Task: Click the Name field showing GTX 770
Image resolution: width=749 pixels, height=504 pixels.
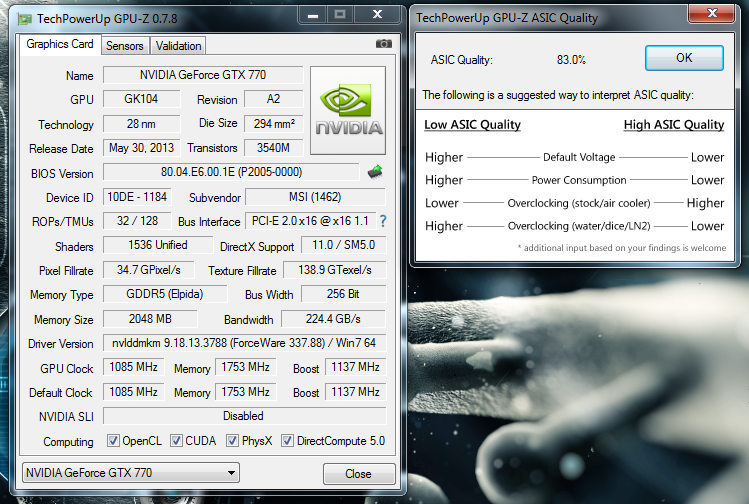Action: click(203, 75)
